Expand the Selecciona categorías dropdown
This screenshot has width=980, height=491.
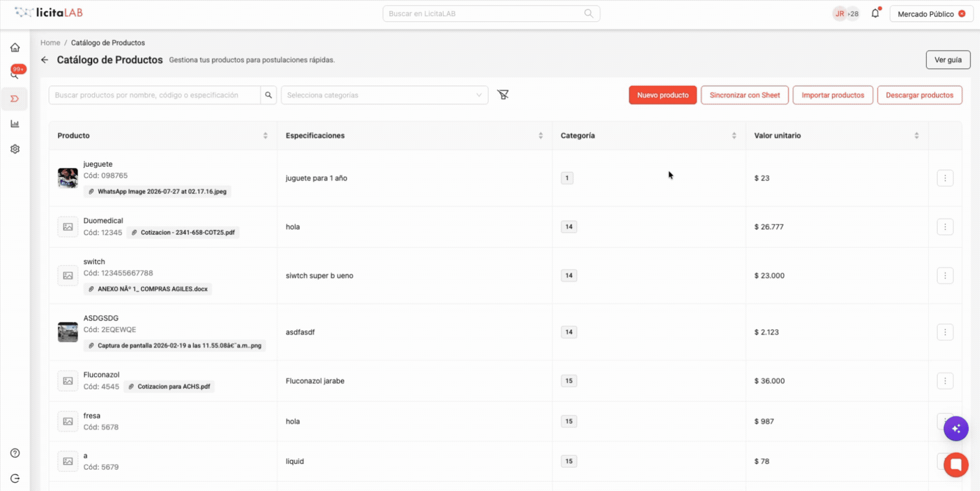click(x=384, y=95)
